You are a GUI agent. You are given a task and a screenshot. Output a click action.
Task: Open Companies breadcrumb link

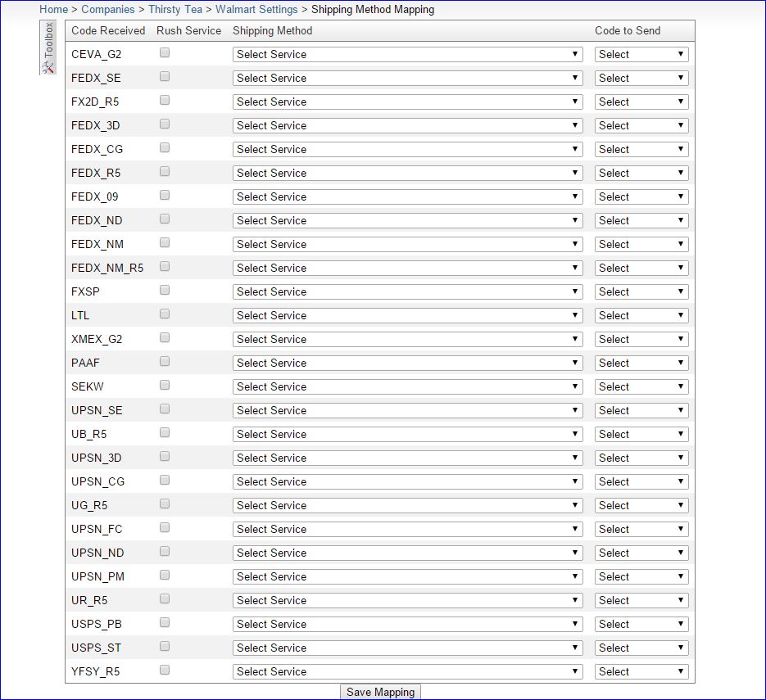pos(108,9)
